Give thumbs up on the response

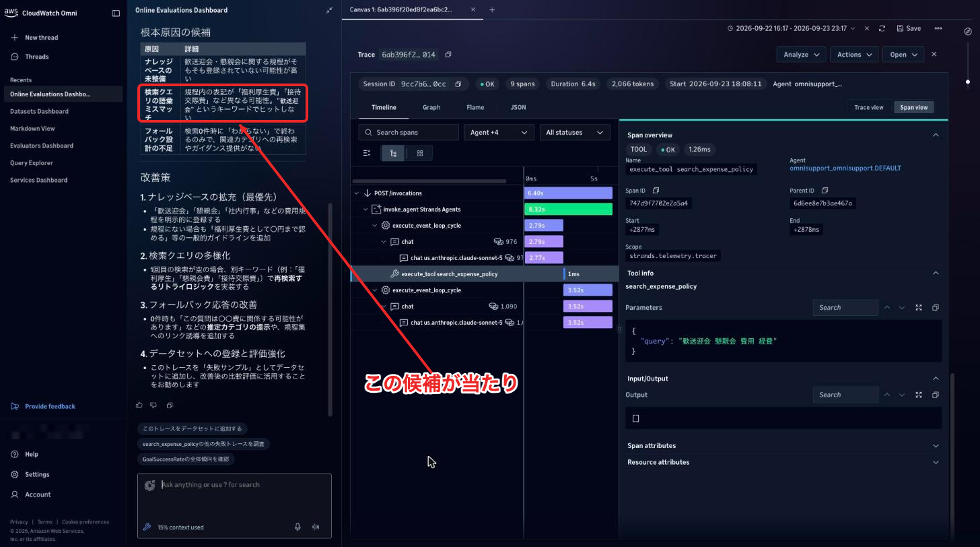coord(139,405)
